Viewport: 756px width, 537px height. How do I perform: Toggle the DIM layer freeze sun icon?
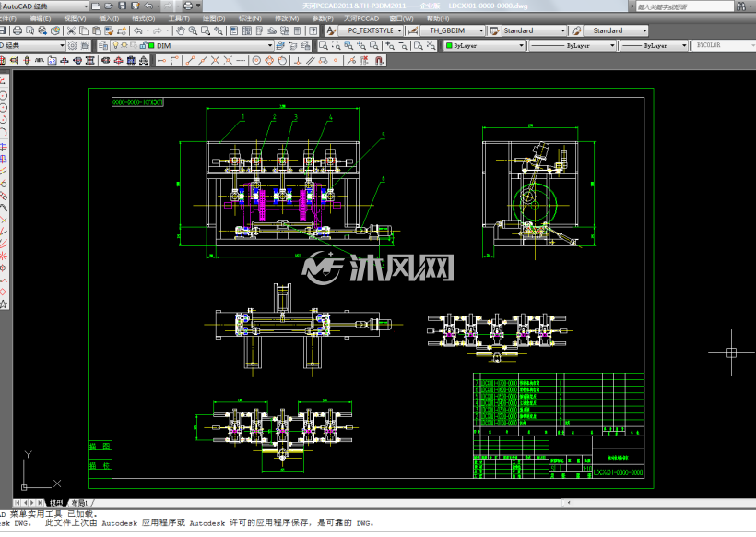tap(124, 45)
